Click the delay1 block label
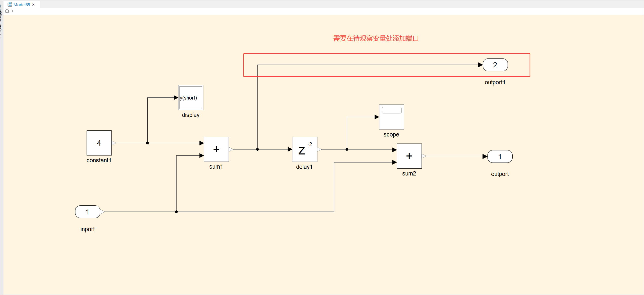This screenshot has width=644, height=295. 304,167
